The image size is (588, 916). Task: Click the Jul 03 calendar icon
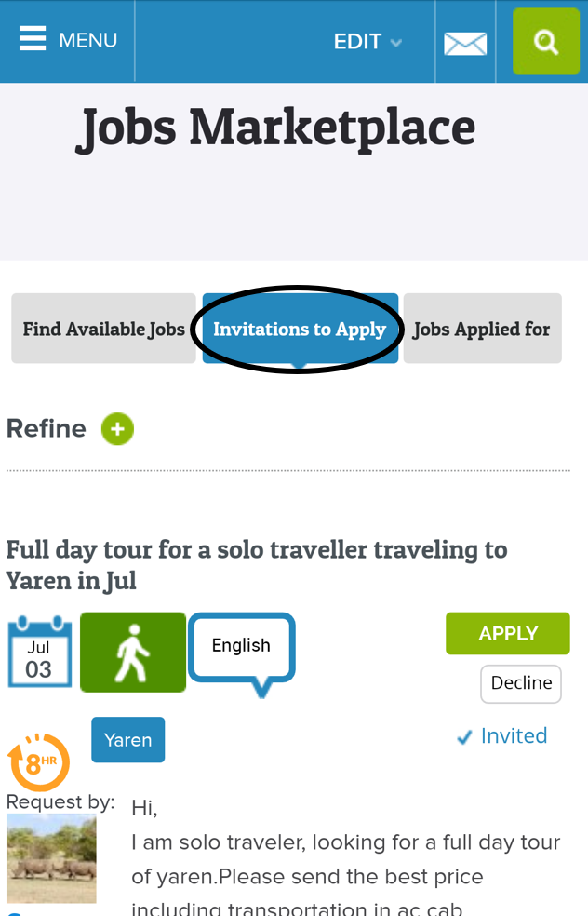pos(39,652)
